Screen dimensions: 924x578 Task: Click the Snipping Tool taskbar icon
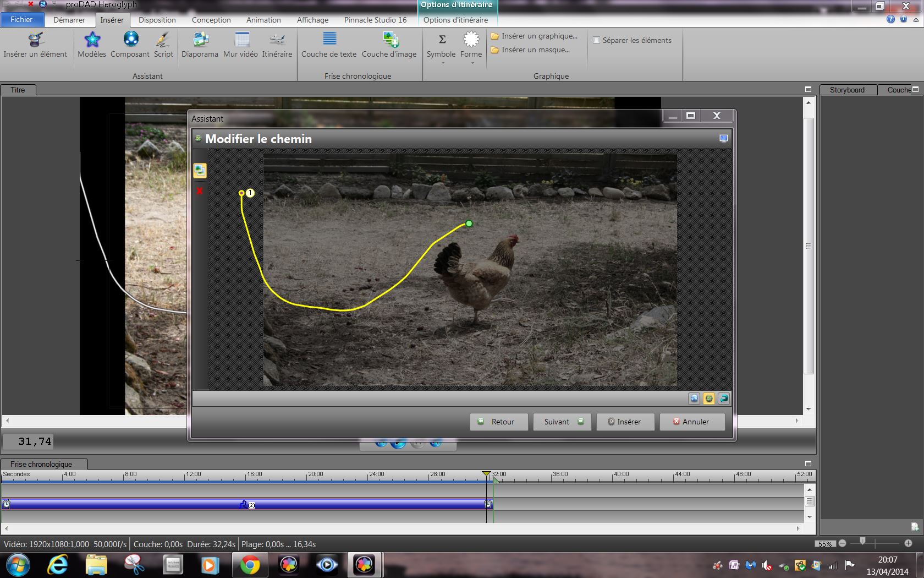134,565
